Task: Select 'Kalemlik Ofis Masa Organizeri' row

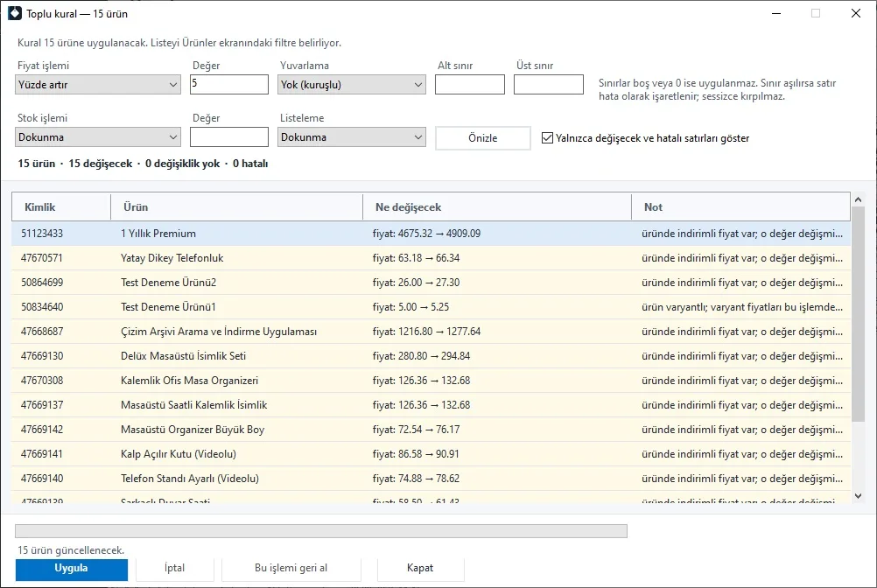Action: 431,381
